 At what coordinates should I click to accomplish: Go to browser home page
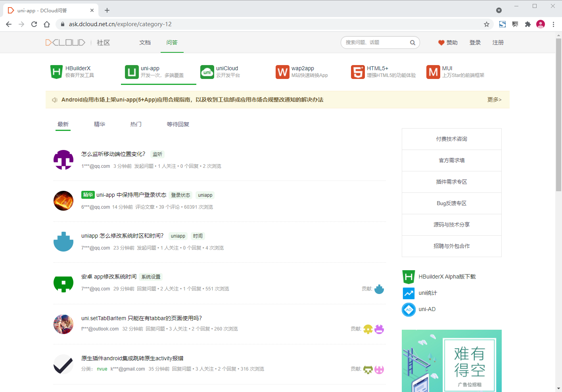click(x=47, y=24)
